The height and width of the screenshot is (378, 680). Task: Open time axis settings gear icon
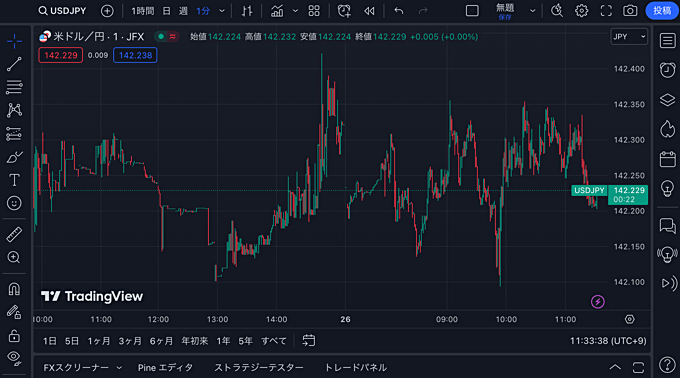point(630,319)
